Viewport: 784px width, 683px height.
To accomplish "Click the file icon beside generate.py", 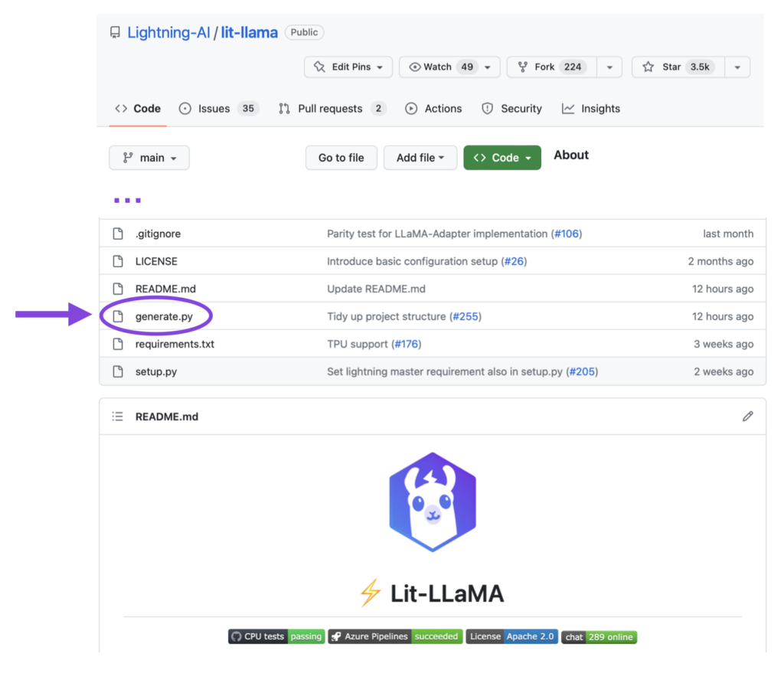I will click(118, 316).
